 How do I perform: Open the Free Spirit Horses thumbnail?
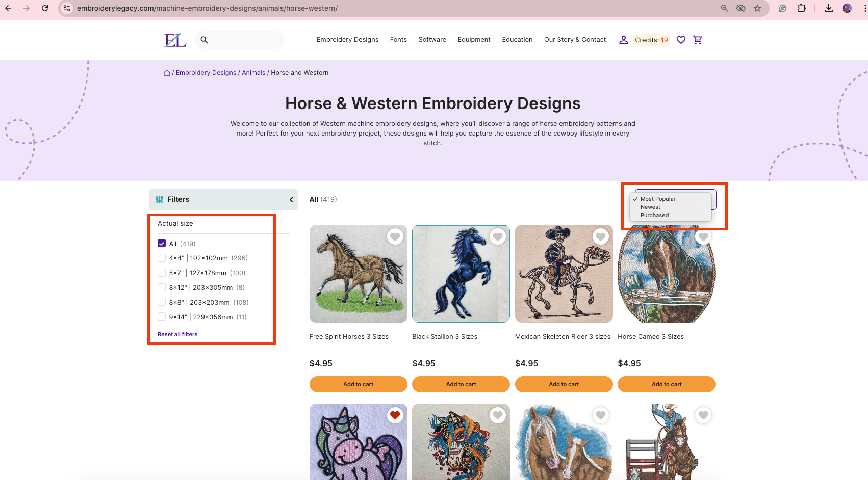coord(358,274)
